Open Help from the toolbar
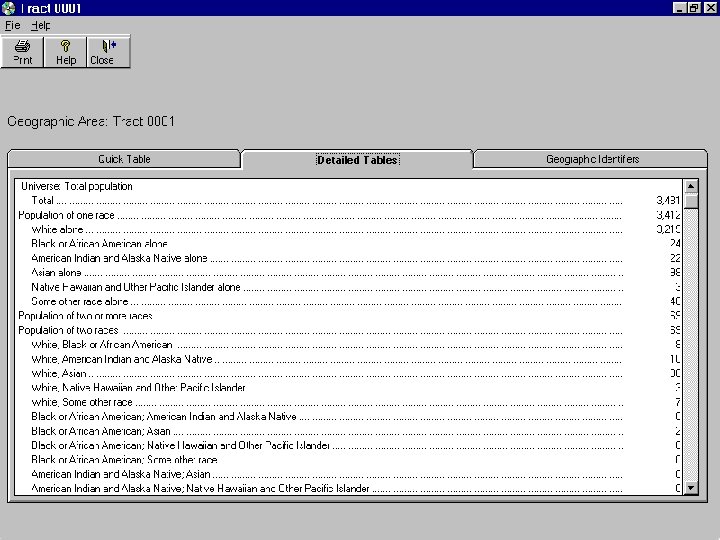720x540 pixels. (x=65, y=52)
